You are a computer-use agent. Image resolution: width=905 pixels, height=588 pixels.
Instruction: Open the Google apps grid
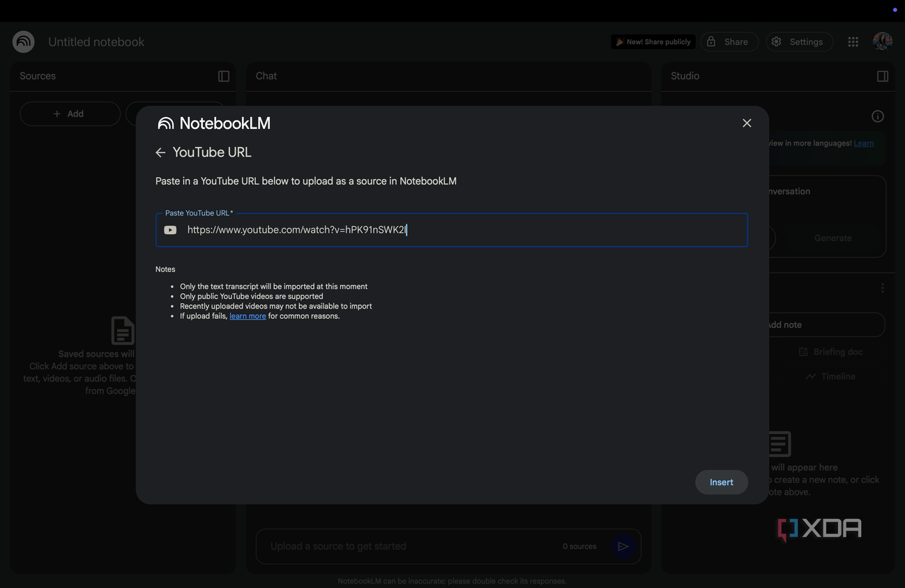tap(853, 42)
